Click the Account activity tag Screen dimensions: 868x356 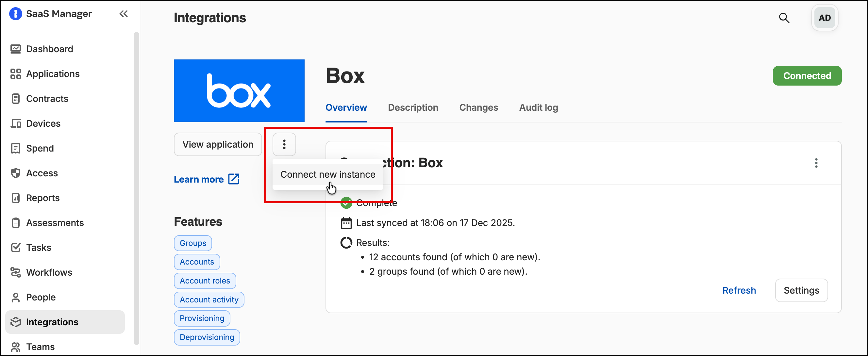(x=209, y=299)
